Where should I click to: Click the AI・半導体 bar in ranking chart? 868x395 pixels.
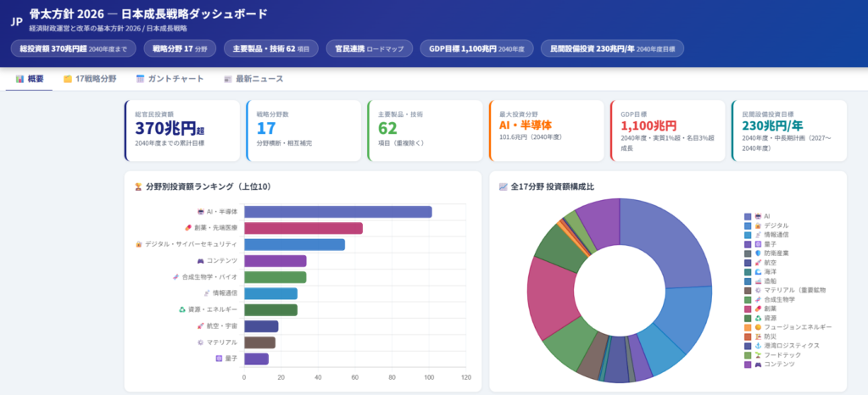(337, 212)
